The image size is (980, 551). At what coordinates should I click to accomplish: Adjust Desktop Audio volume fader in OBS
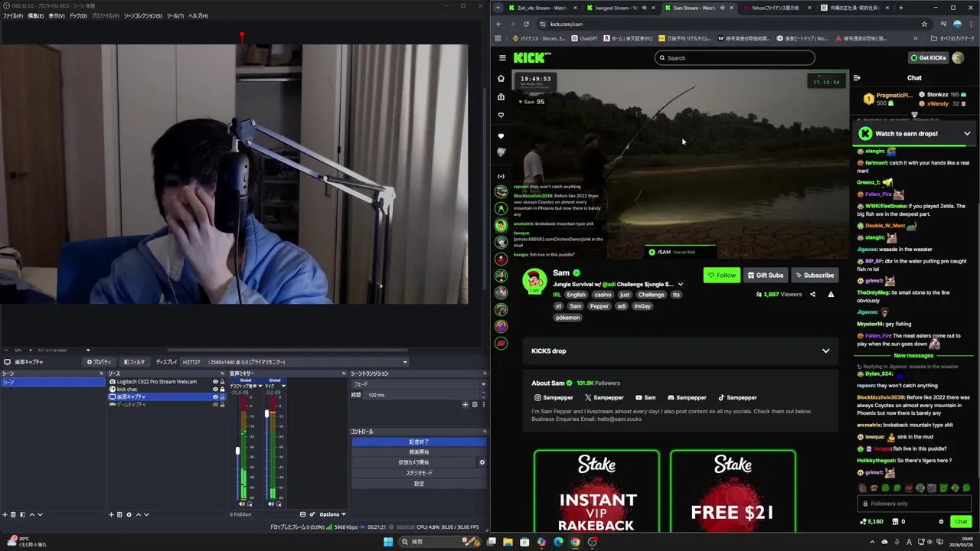(237, 451)
